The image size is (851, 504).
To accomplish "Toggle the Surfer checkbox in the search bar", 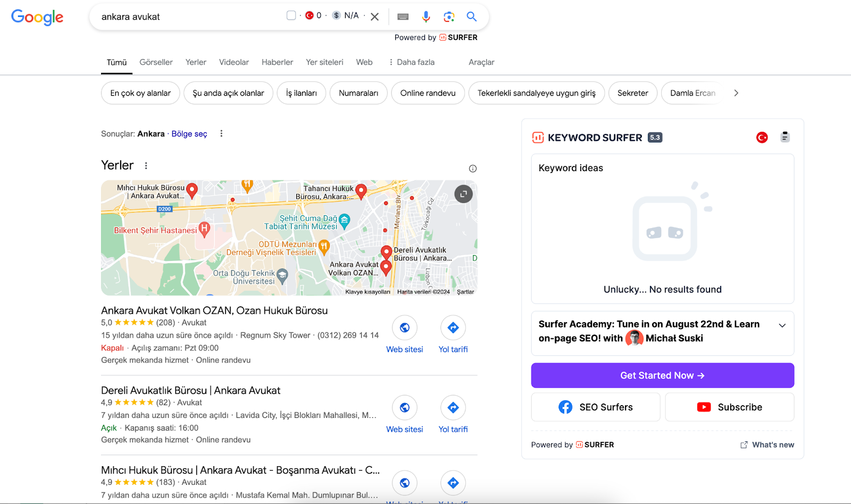I will 291,15.
